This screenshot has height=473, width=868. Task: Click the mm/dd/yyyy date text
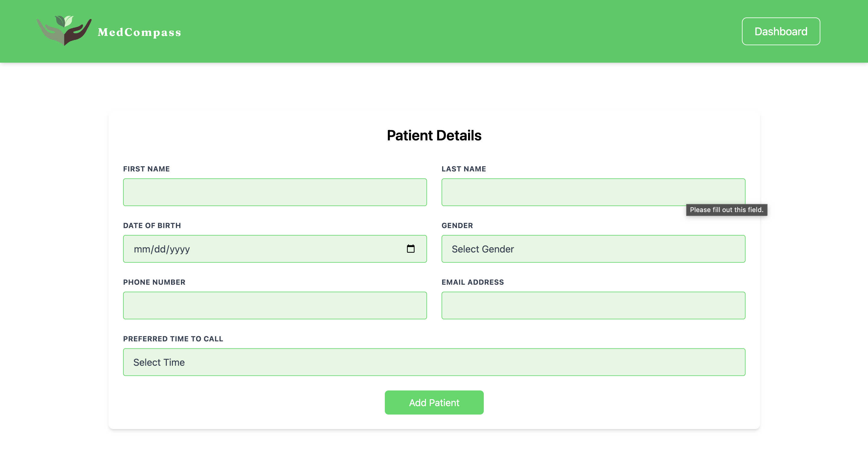click(x=162, y=249)
